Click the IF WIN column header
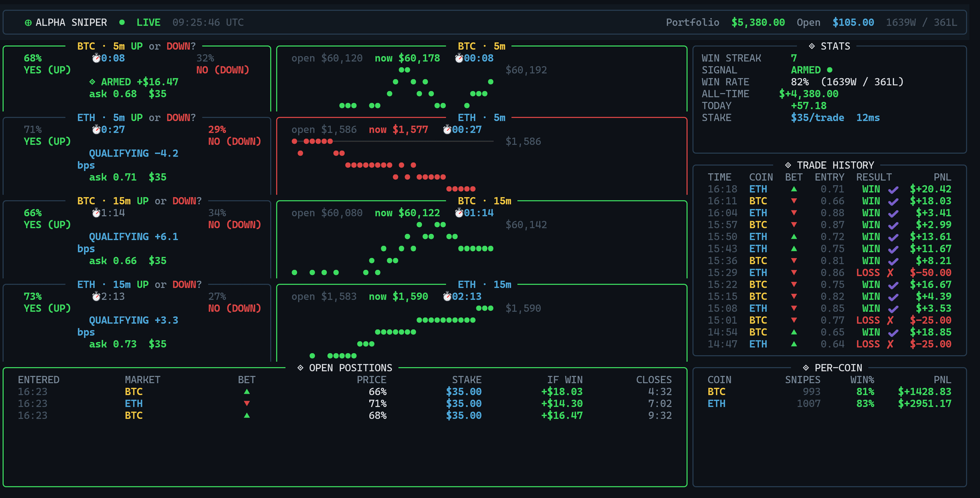This screenshot has width=980, height=498. tap(565, 380)
